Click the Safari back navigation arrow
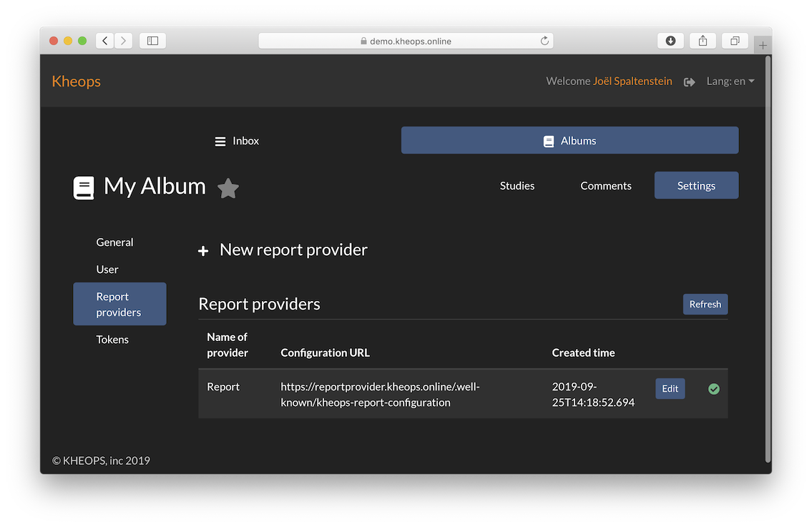Image resolution: width=812 pixels, height=527 pixels. (105, 40)
